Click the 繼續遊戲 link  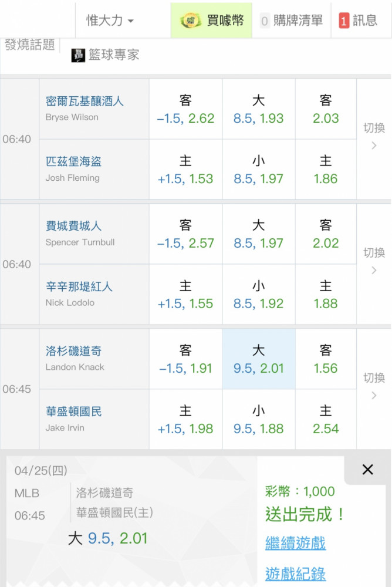tap(295, 543)
